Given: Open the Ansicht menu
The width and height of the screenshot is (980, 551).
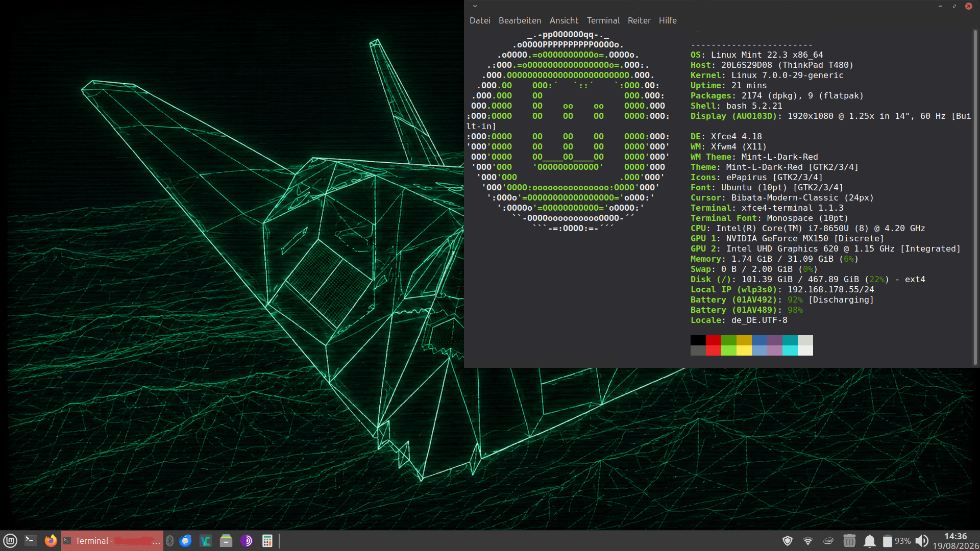Looking at the screenshot, I should coord(564,20).
